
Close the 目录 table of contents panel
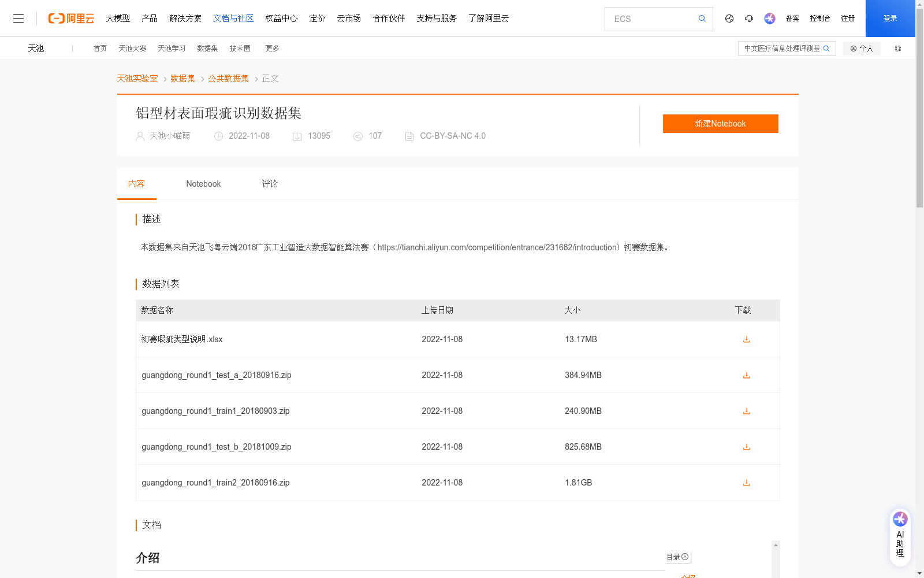point(685,557)
